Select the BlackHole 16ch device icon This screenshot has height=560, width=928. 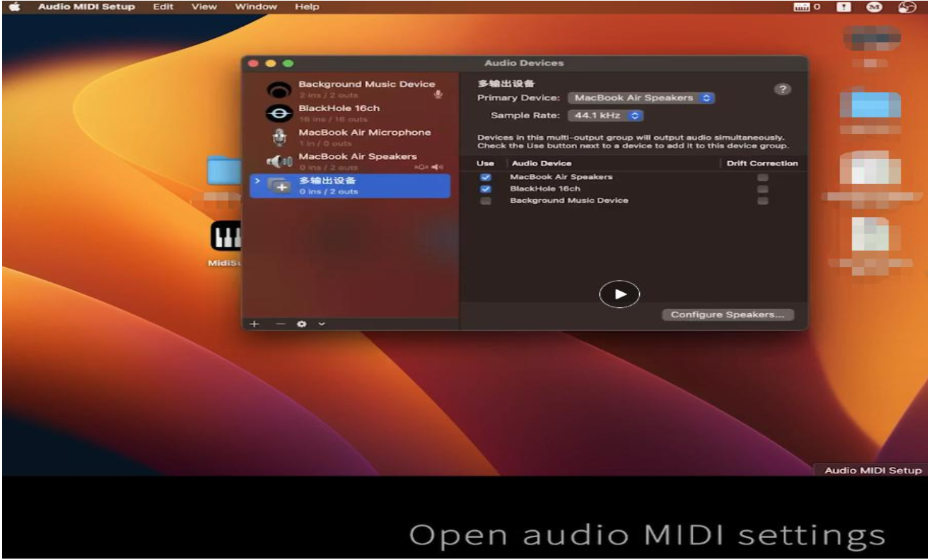point(279,114)
